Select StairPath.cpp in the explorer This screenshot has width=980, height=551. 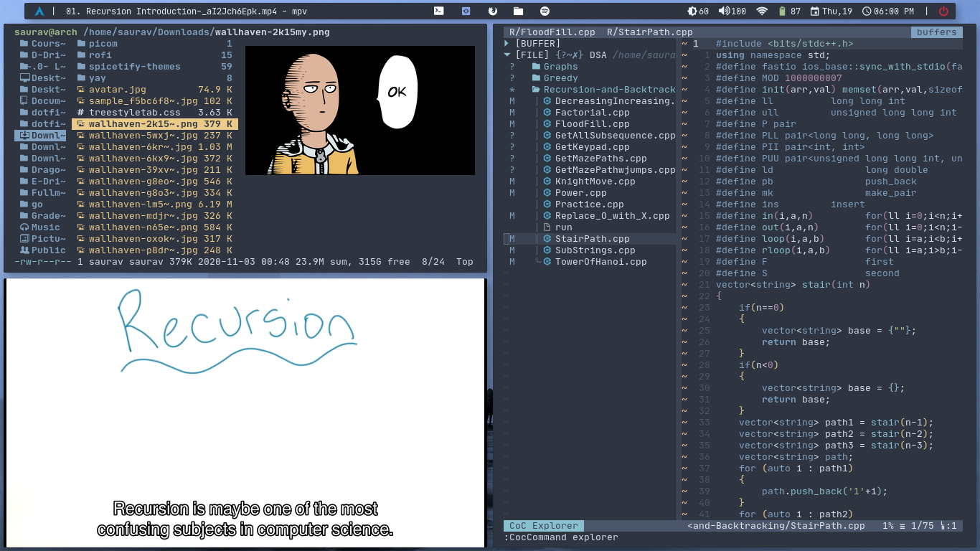pos(592,239)
